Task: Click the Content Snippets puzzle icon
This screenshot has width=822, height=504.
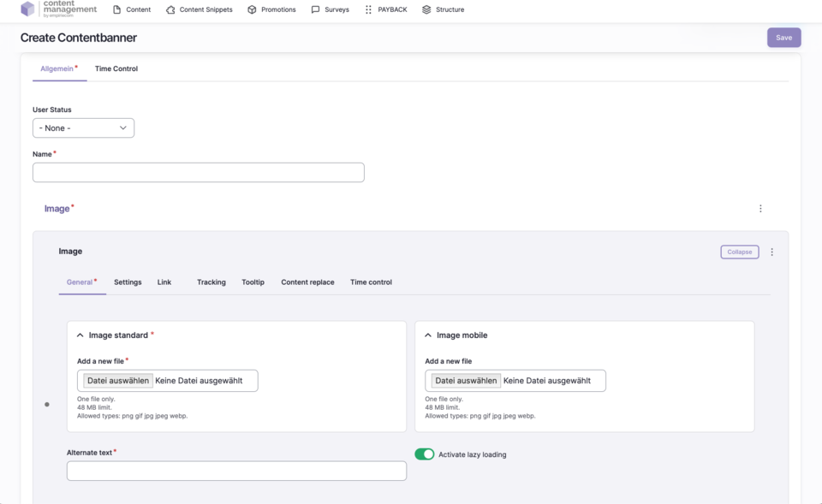Action: point(170,9)
